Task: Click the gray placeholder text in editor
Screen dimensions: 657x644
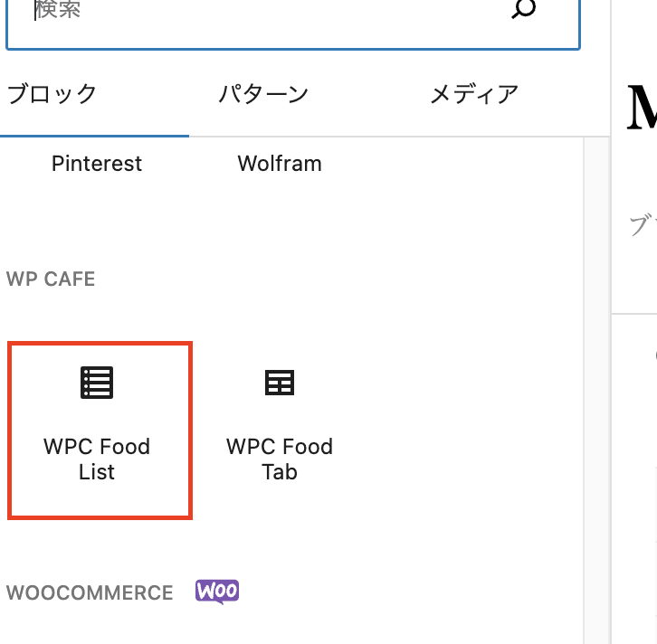Action: pyautogui.click(x=643, y=226)
